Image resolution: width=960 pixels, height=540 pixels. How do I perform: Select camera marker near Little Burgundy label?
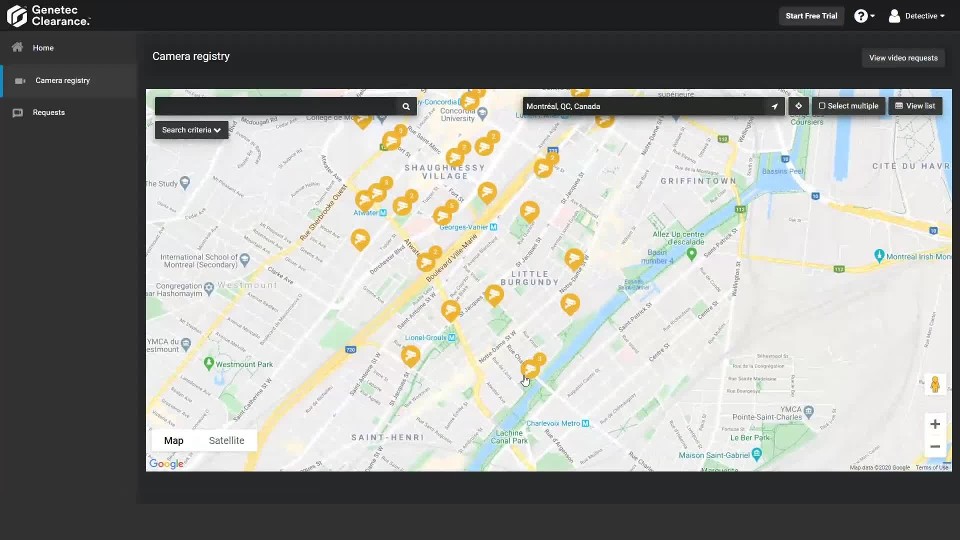point(573,259)
